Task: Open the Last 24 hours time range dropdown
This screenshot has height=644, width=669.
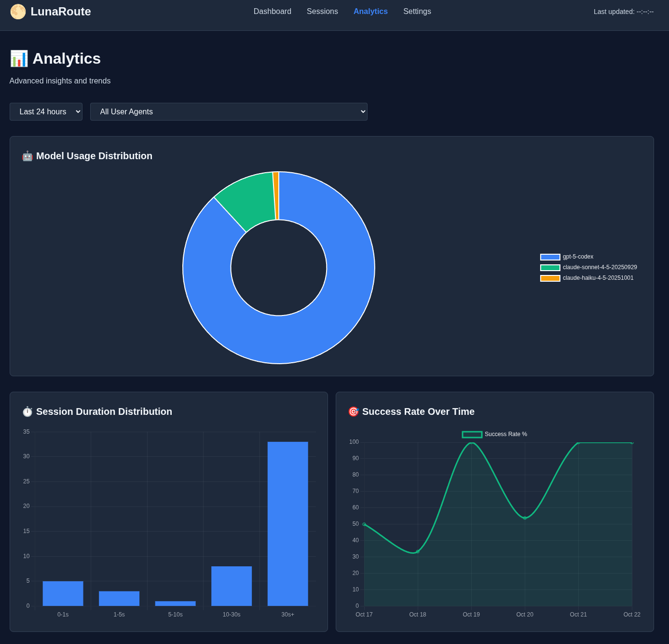Action: [46, 112]
